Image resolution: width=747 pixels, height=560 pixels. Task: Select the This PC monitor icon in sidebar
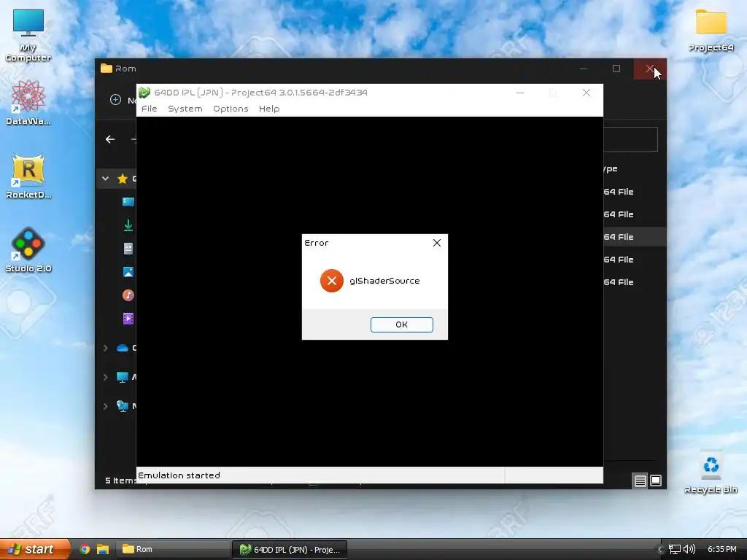(x=123, y=377)
